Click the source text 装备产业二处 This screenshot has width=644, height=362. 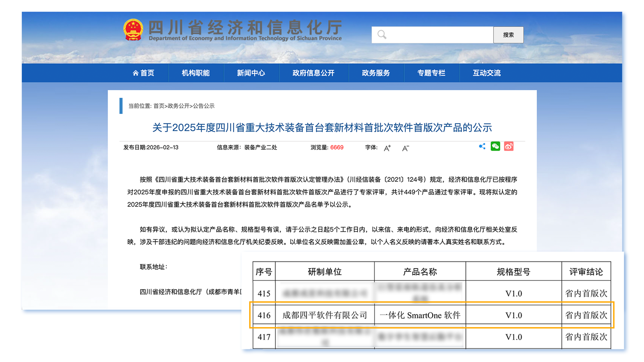tap(260, 147)
